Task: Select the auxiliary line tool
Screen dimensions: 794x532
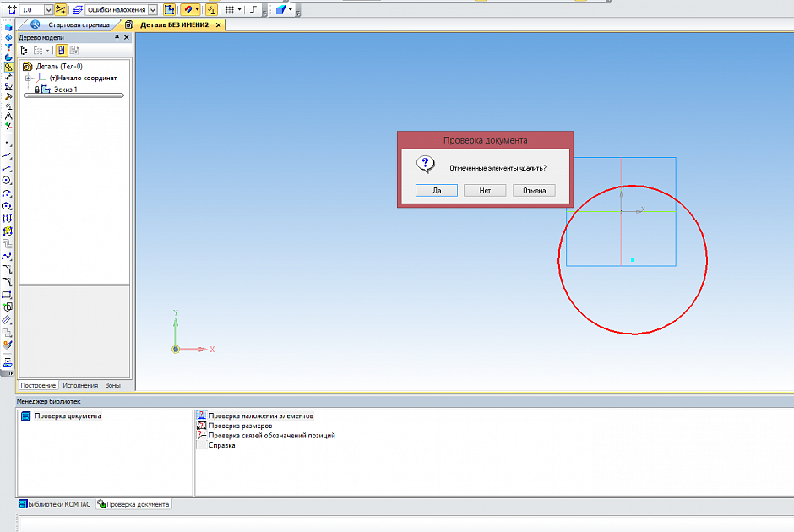Action: (7, 155)
